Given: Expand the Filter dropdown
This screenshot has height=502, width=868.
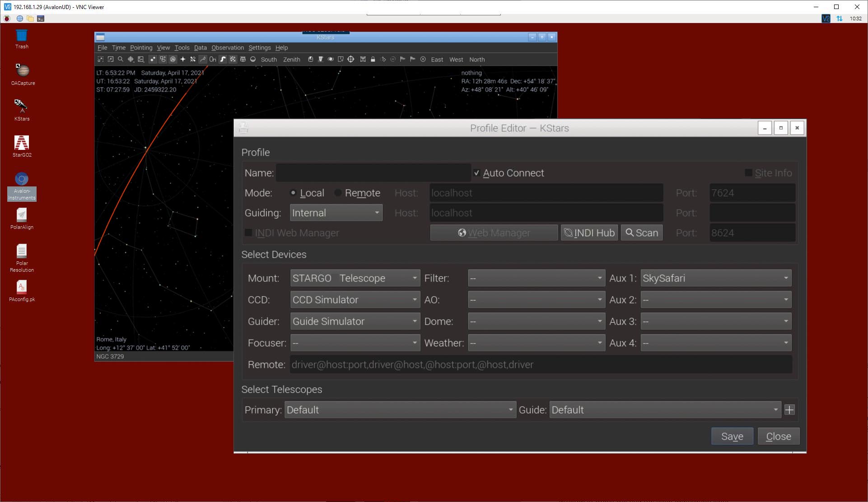Looking at the screenshot, I should (537, 278).
